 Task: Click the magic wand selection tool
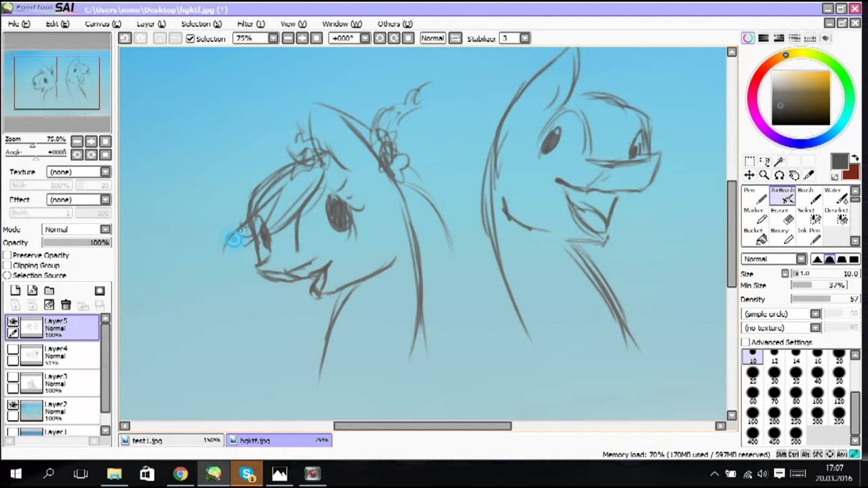(x=778, y=161)
